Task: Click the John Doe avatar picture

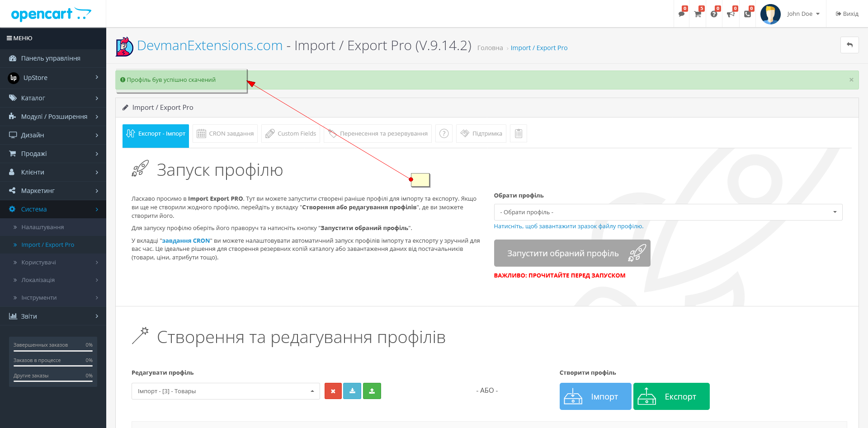Action: coord(770,14)
